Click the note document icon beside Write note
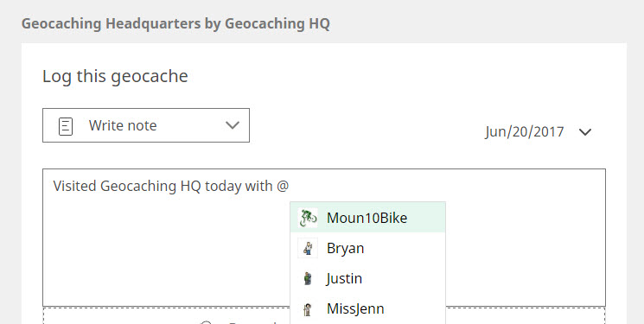The width and height of the screenshot is (644, 324). [x=66, y=126]
